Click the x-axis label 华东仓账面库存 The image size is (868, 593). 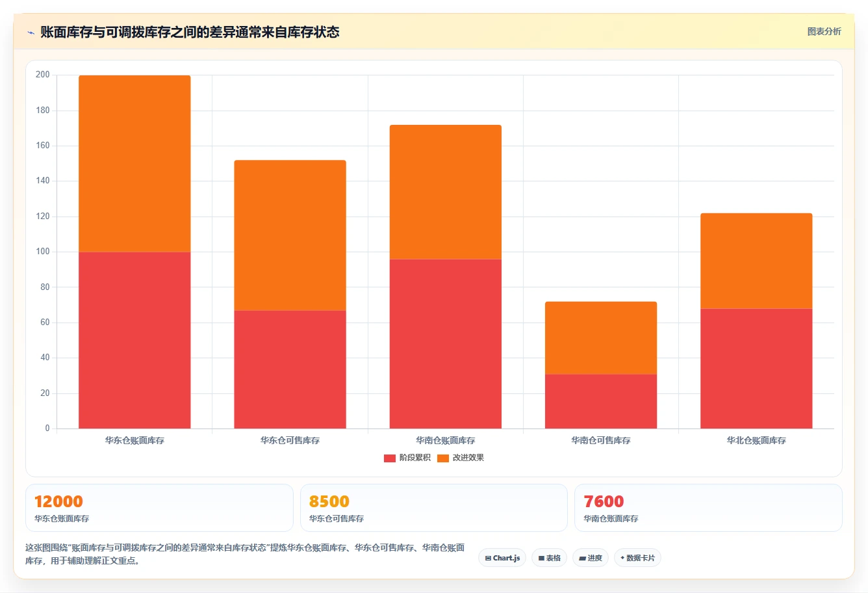(x=134, y=441)
